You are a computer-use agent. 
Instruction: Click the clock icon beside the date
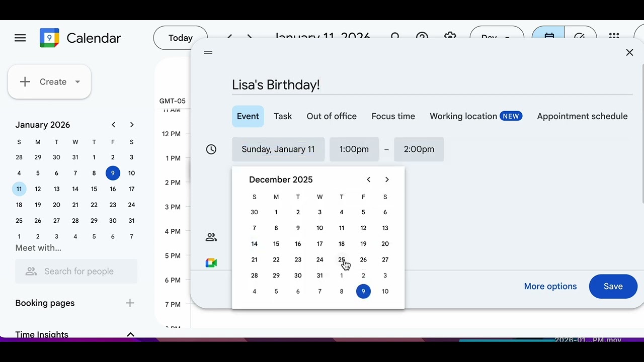tap(211, 149)
